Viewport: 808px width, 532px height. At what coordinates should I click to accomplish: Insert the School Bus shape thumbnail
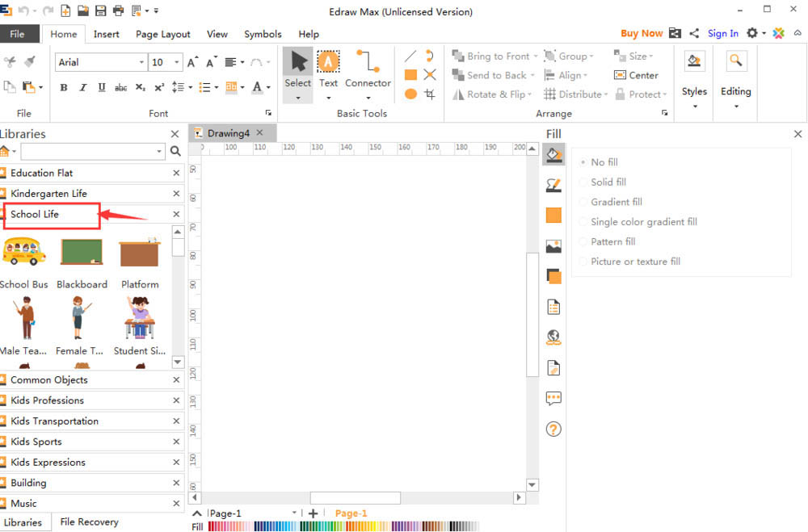pos(24,252)
